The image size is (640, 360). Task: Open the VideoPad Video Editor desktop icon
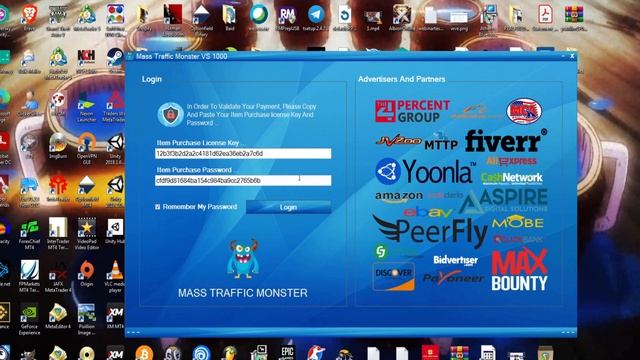[x=87, y=233]
